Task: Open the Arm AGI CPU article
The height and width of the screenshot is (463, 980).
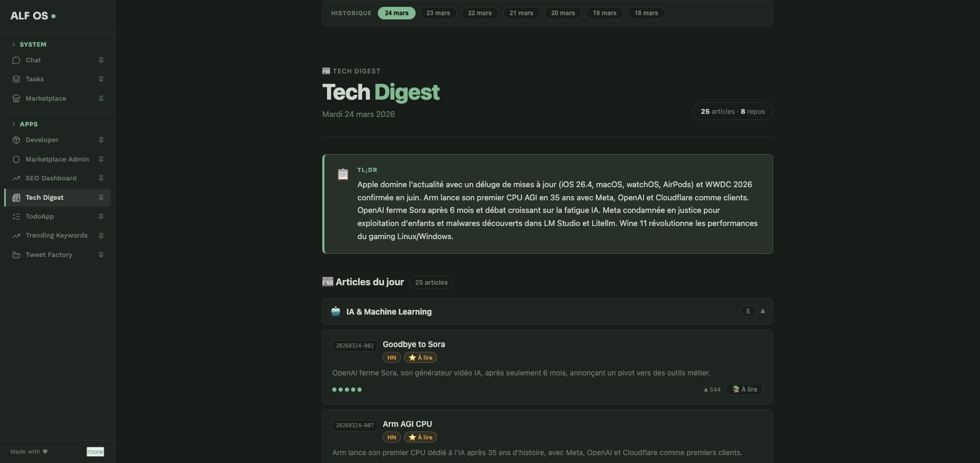Action: pos(407,424)
